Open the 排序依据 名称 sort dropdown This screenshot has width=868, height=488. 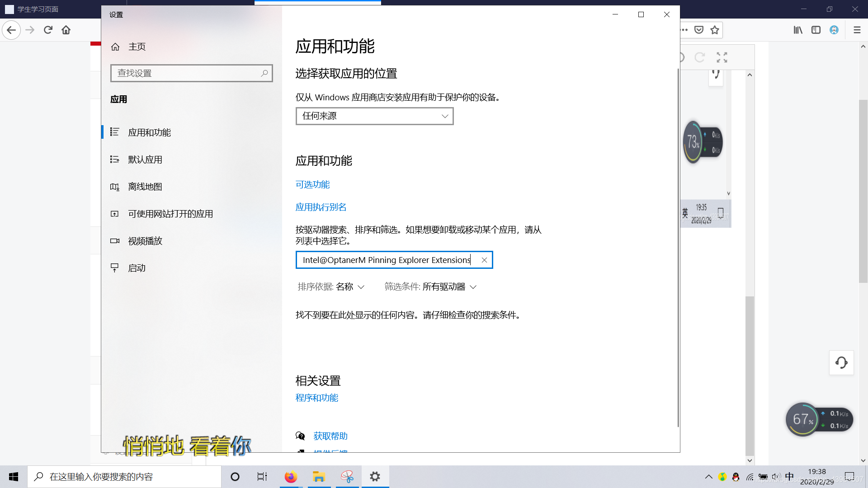pyautogui.click(x=346, y=287)
